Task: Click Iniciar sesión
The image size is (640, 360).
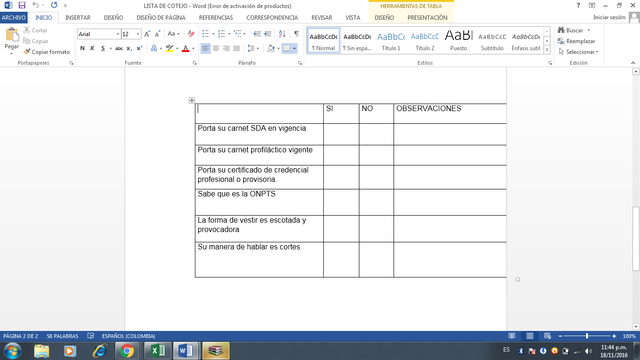Action: (x=609, y=17)
